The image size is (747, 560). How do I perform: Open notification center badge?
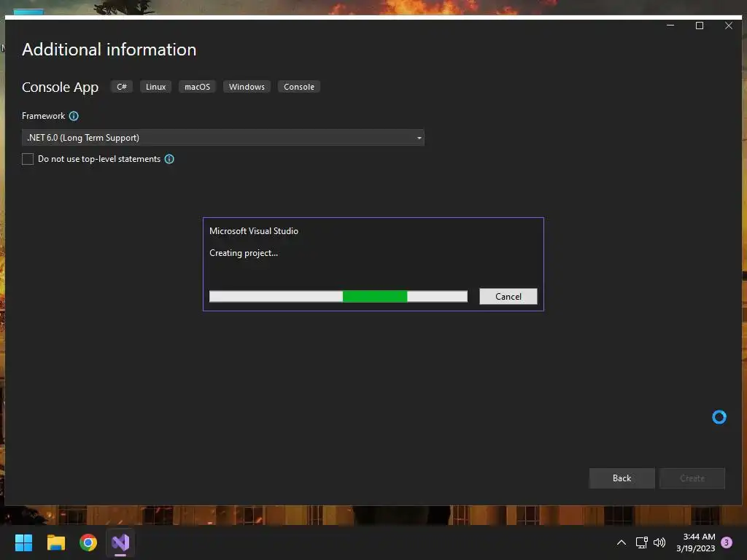(727, 542)
